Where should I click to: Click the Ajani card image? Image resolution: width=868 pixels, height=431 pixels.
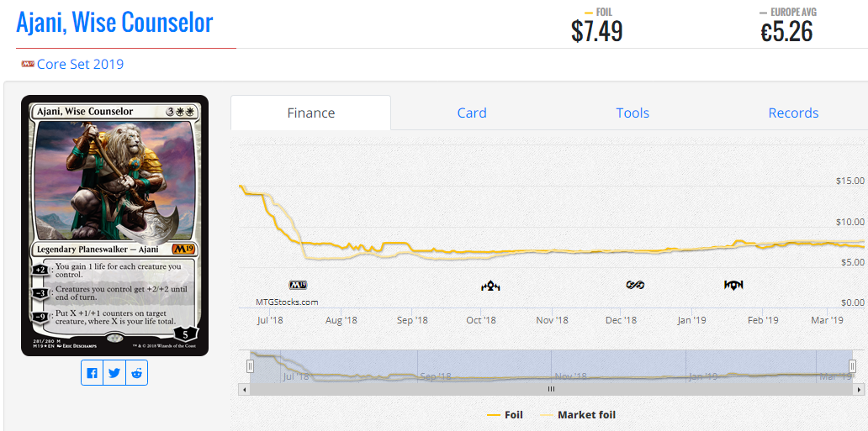pyautogui.click(x=114, y=226)
